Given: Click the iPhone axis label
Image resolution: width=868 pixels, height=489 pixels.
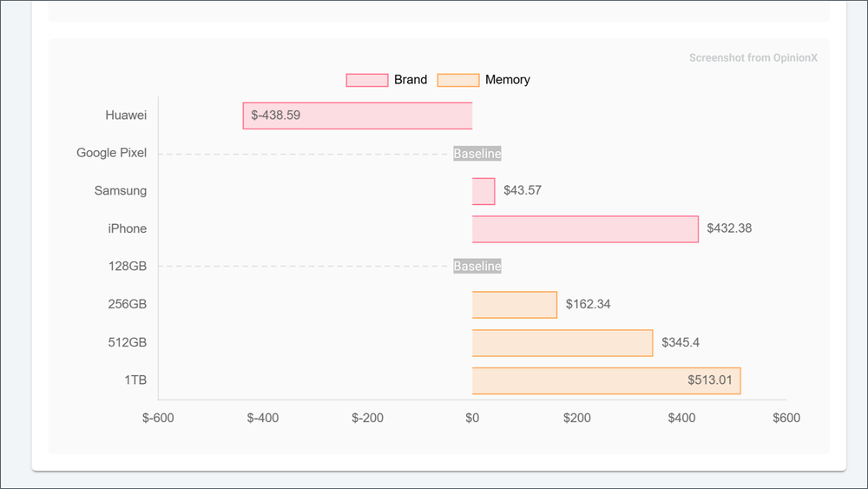Looking at the screenshot, I should (x=128, y=228).
